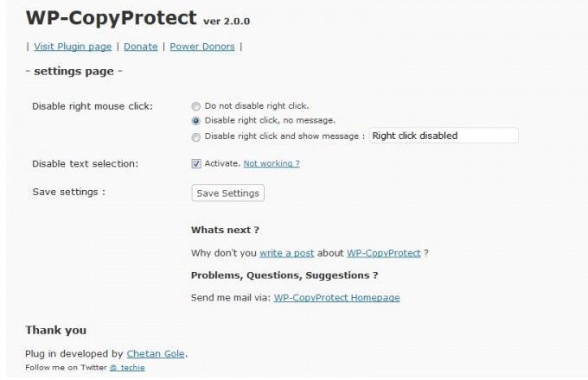Select 'Do not disable right click' radio button

[x=195, y=107]
